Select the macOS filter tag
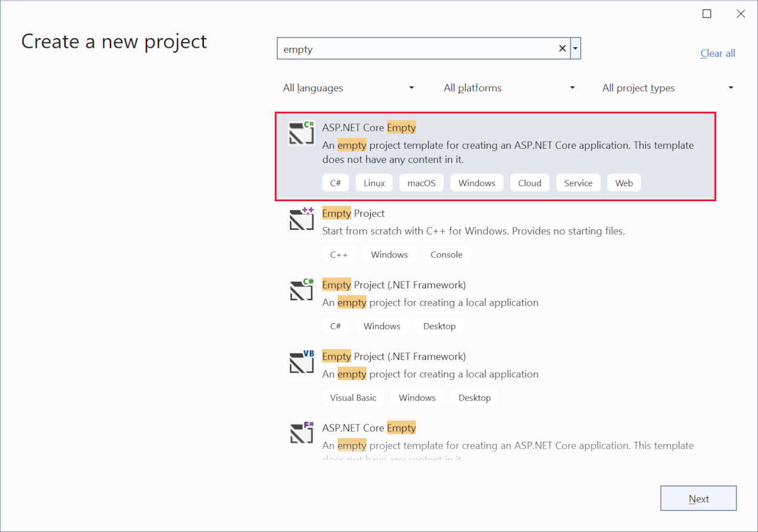Image resolution: width=758 pixels, height=532 pixels. [x=421, y=183]
